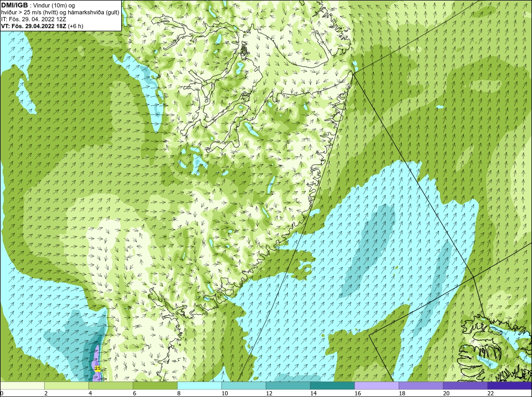
Task: Click the 18–20 m/s purple legend swatch
Action: click(421, 385)
